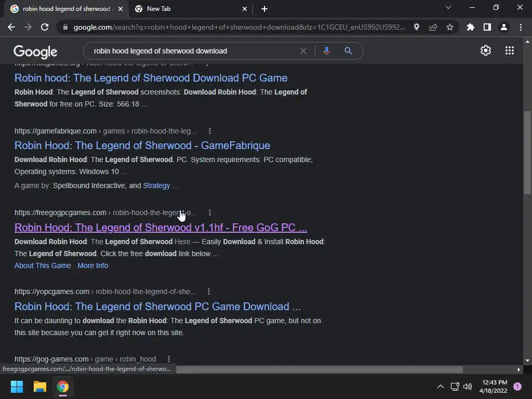
Task: Open More Info sitelink
Action: point(92,265)
